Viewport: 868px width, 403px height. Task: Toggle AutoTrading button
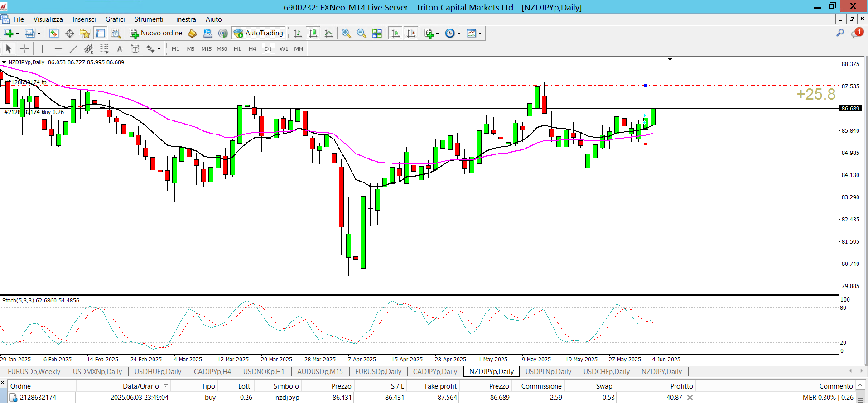point(259,33)
